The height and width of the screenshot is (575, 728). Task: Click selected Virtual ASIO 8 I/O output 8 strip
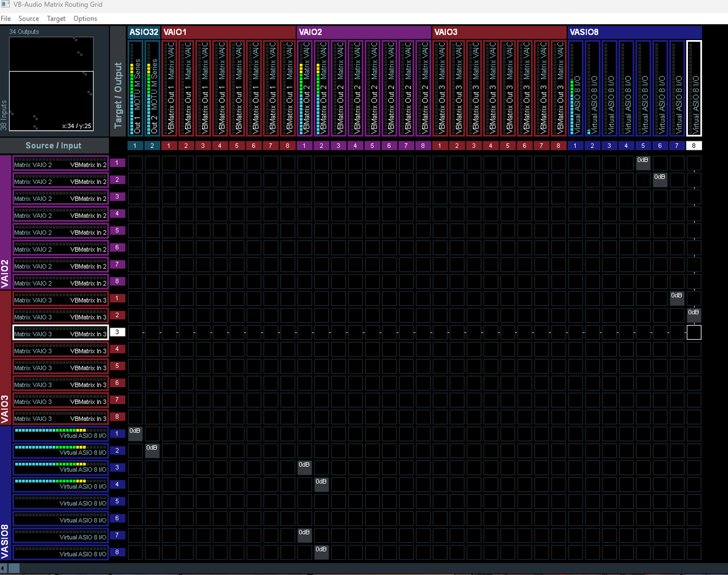coord(694,88)
